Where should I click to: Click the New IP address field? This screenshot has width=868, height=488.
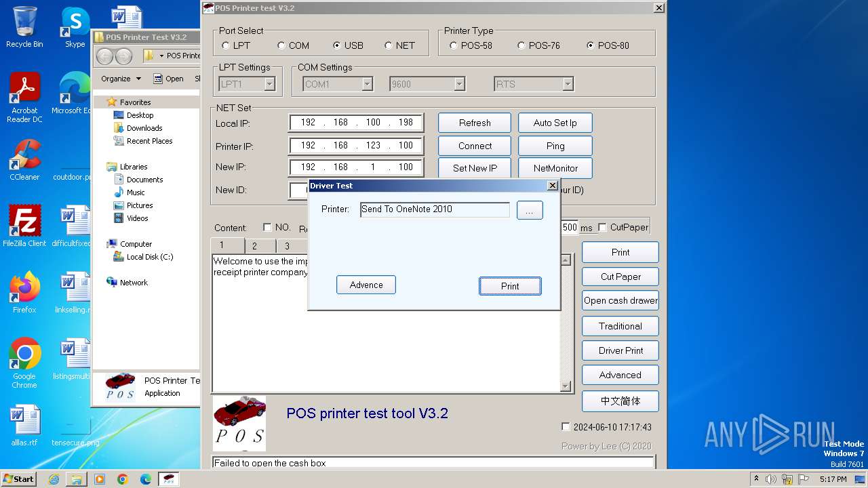[x=356, y=167]
